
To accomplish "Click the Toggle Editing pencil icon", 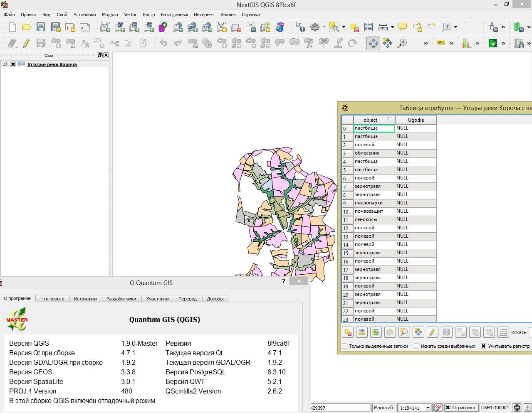I will coord(26,43).
